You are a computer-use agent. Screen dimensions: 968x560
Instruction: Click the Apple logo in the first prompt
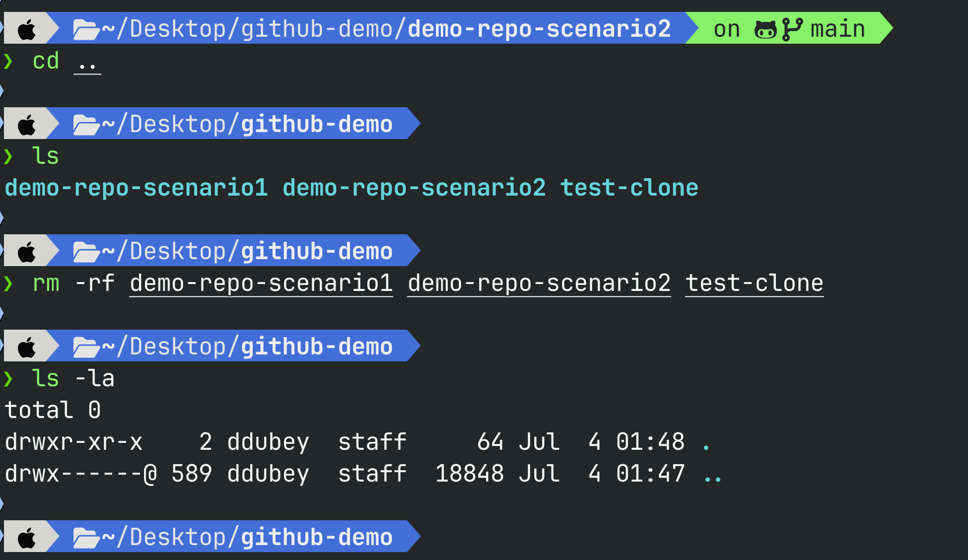[27, 29]
